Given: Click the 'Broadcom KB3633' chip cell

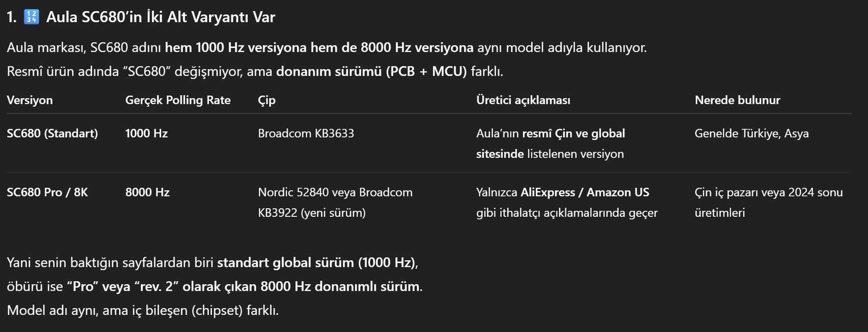Looking at the screenshot, I should point(306,134).
